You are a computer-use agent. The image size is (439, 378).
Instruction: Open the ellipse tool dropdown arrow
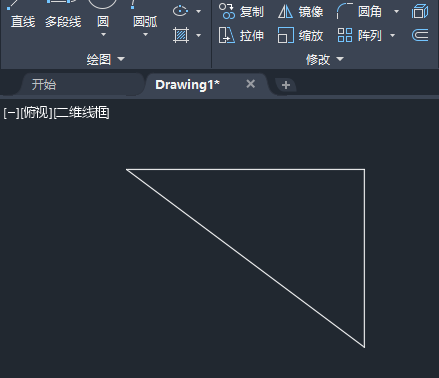coord(199,11)
